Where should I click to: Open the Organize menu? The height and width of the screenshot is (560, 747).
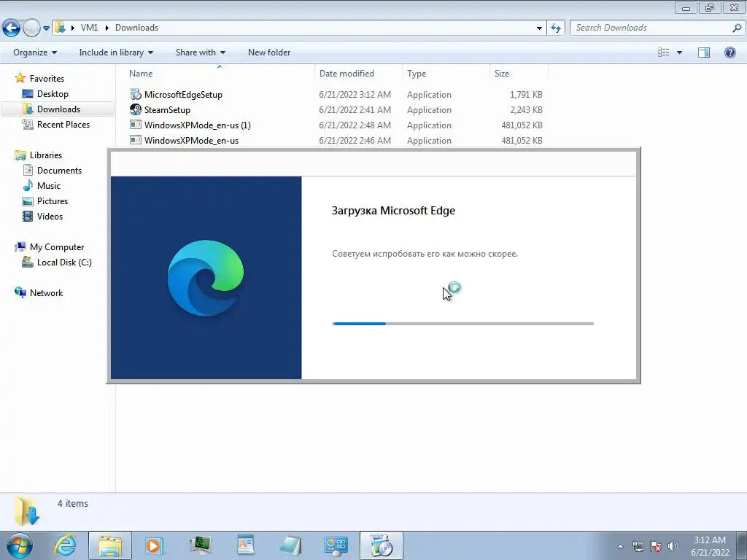pos(35,52)
